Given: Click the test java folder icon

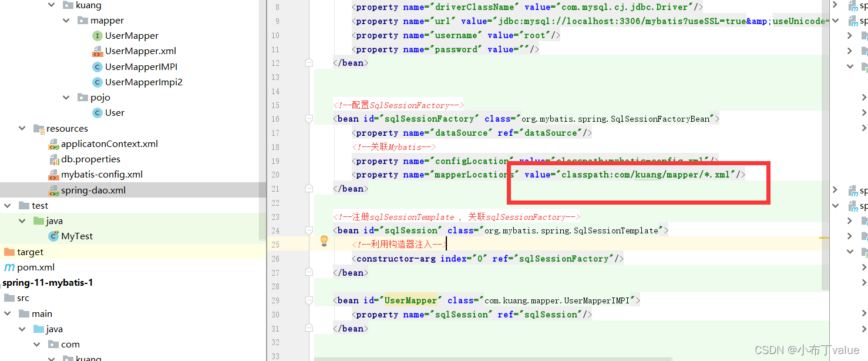Looking at the screenshot, I should [39, 221].
